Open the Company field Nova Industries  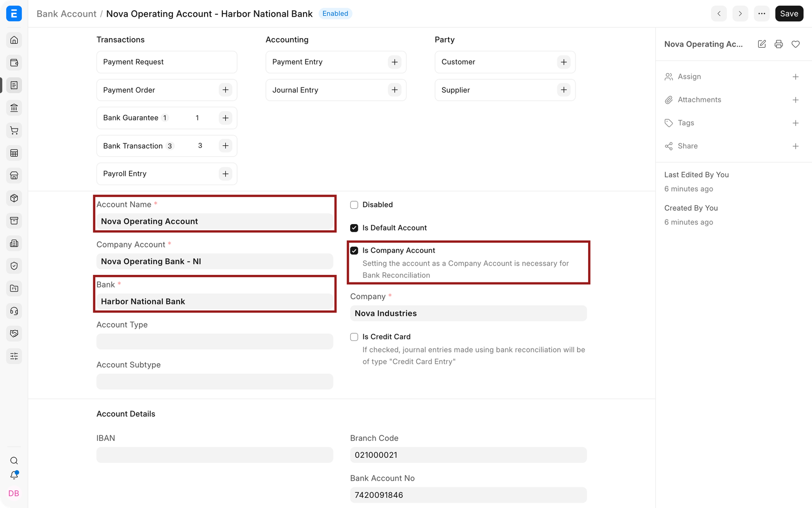(x=468, y=313)
